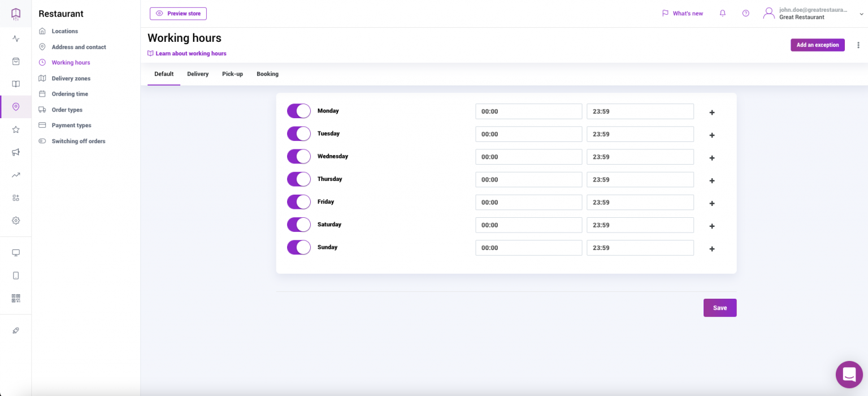Open the help question-mark icon

point(745,12)
